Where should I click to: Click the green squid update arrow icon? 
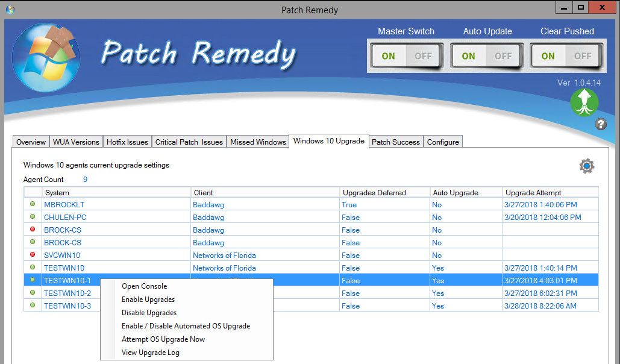point(584,102)
